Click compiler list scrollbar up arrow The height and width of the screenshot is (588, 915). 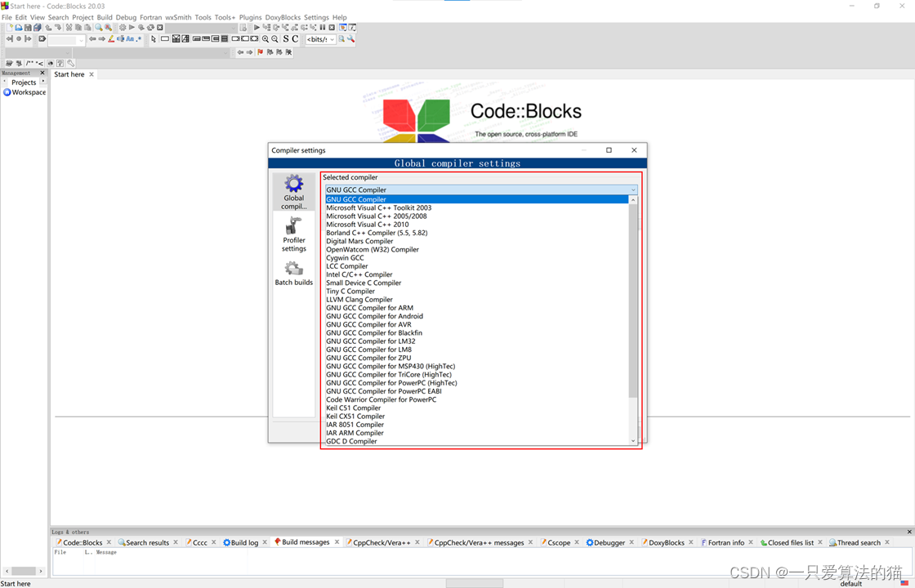(633, 199)
